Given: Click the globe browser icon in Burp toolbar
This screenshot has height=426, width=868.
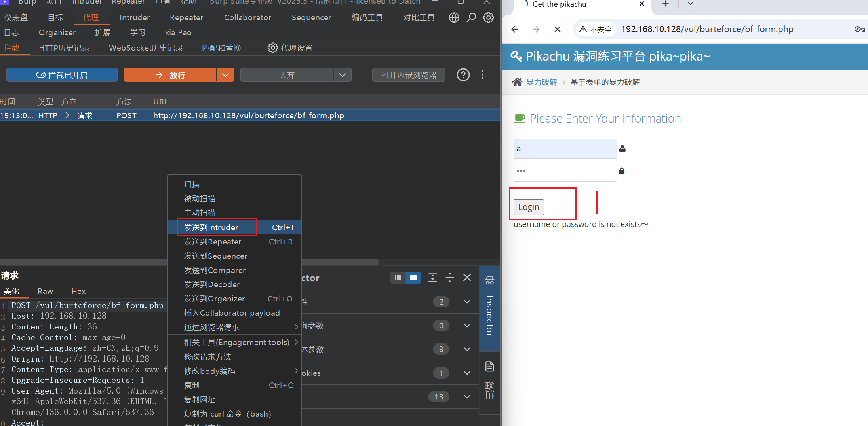Looking at the screenshot, I should tap(454, 17).
